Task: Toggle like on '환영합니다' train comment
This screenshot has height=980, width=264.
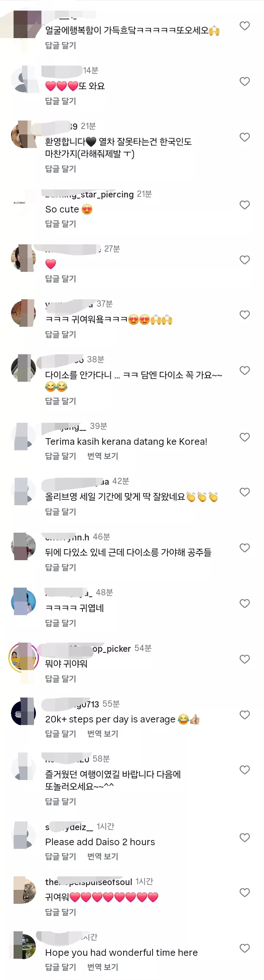Action: tap(245, 137)
